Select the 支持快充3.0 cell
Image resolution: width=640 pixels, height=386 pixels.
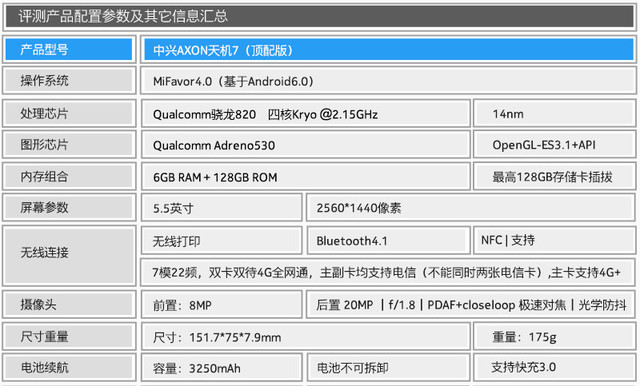pyautogui.click(x=554, y=368)
